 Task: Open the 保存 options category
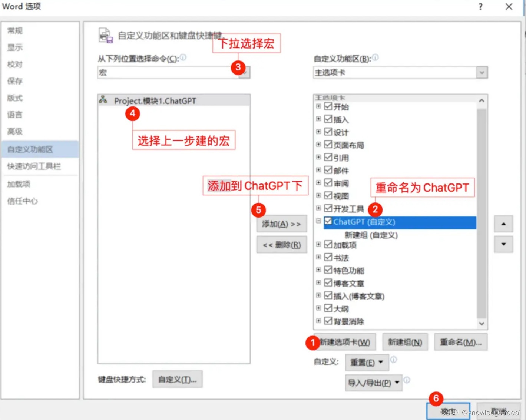(15, 81)
